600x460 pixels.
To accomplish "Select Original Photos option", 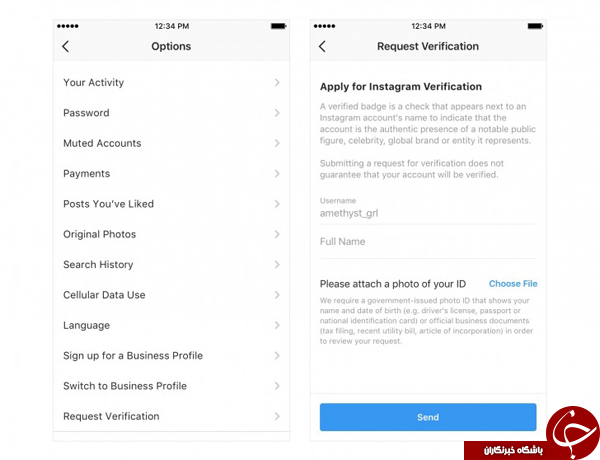I will [171, 234].
